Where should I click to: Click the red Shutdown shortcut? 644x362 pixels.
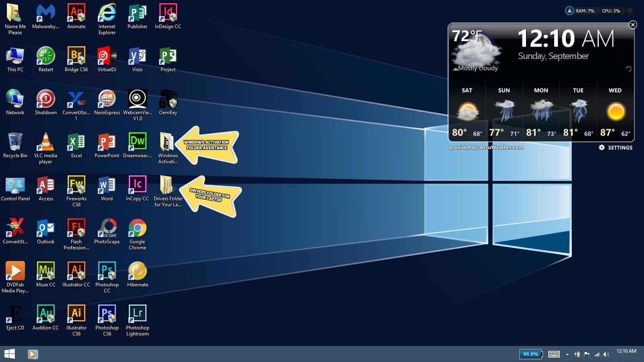click(45, 103)
